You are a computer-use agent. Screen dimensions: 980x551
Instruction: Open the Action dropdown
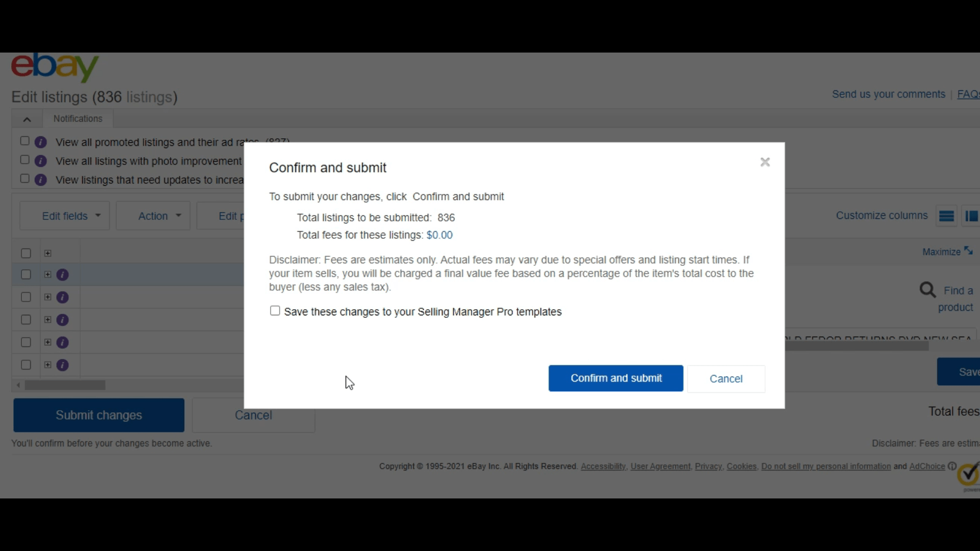pyautogui.click(x=153, y=216)
